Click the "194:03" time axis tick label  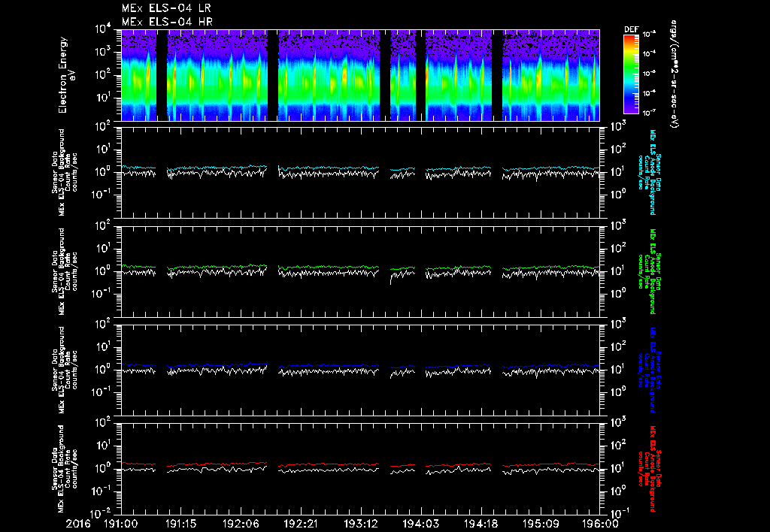[x=420, y=524]
